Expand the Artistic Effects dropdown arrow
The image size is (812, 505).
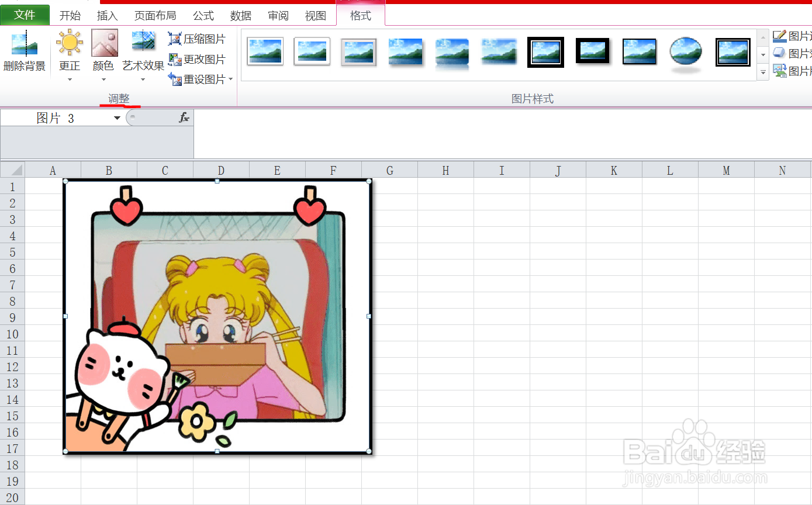click(143, 79)
